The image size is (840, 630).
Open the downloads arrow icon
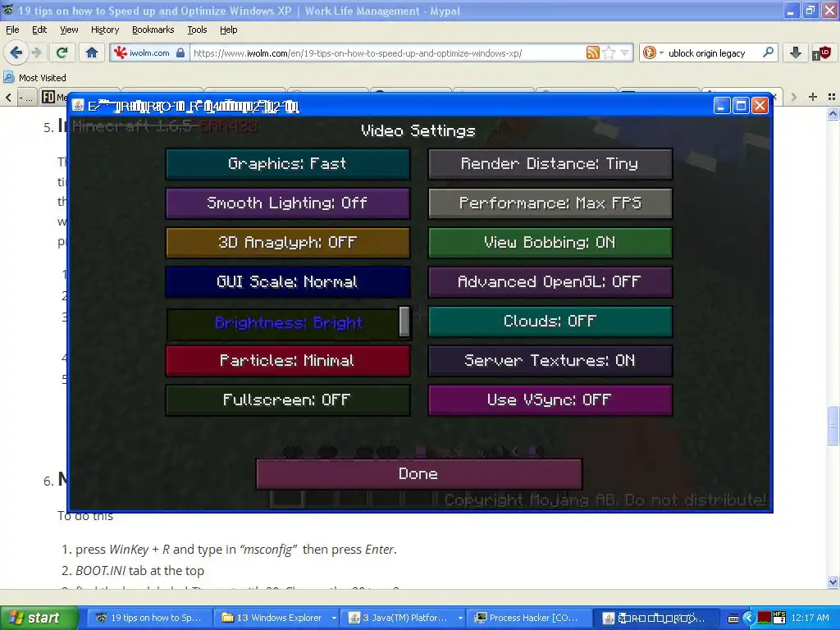(796, 52)
